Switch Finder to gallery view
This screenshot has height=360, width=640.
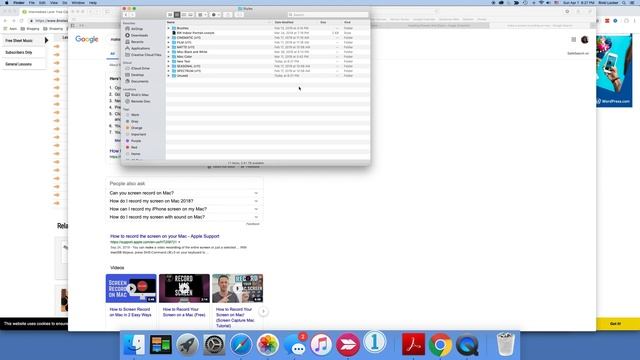(x=191, y=15)
